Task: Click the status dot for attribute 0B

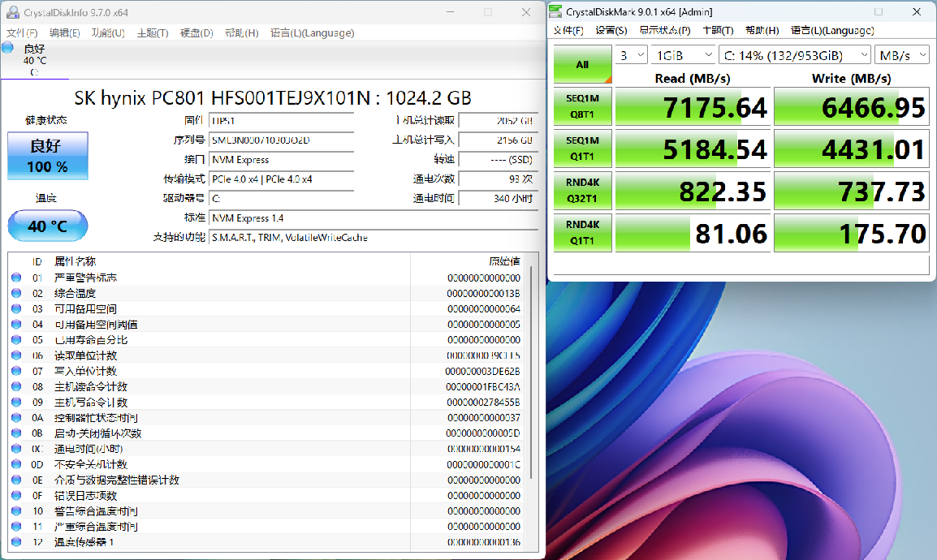Action: (x=16, y=433)
